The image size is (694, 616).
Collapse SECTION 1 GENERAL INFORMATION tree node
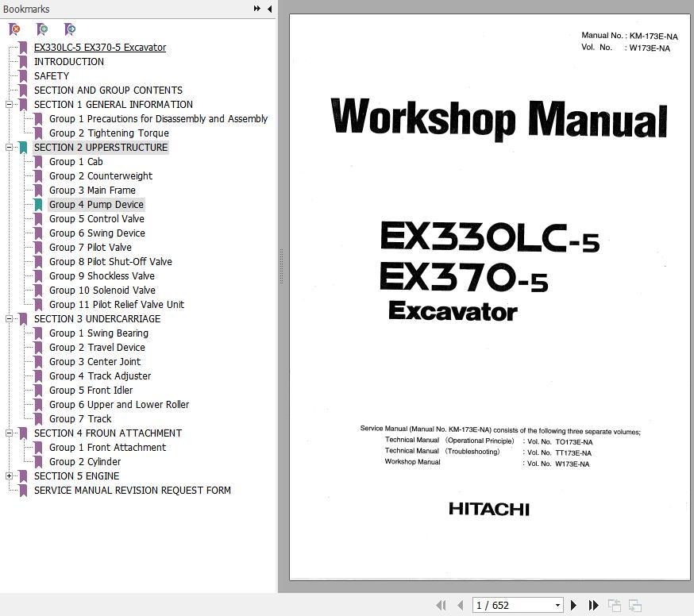tap(9, 105)
